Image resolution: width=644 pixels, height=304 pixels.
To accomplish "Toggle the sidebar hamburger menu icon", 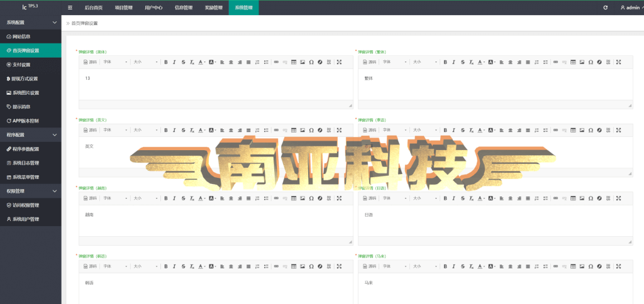I will click(x=70, y=8).
